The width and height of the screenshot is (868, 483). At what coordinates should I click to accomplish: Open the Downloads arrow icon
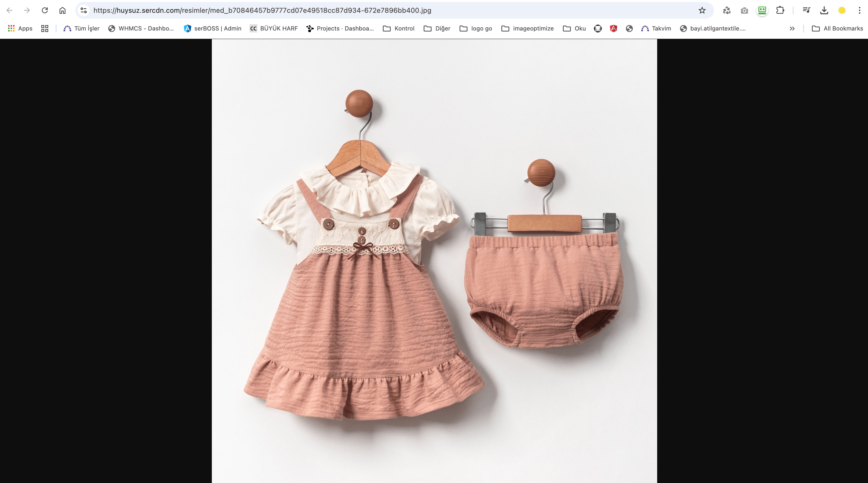[824, 10]
